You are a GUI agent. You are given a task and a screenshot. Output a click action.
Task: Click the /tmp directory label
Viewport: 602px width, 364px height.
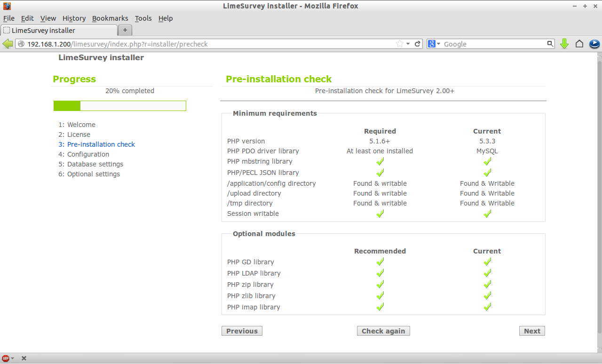250,203
